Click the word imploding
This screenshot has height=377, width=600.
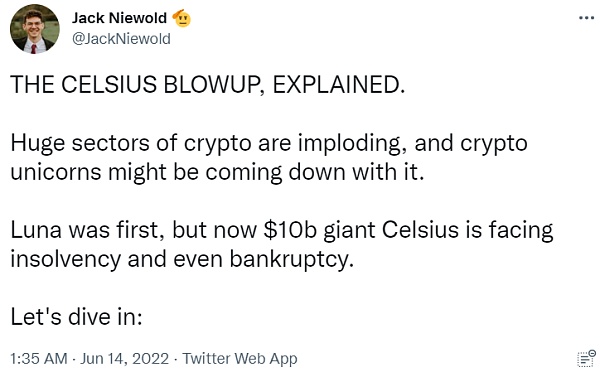coord(352,144)
